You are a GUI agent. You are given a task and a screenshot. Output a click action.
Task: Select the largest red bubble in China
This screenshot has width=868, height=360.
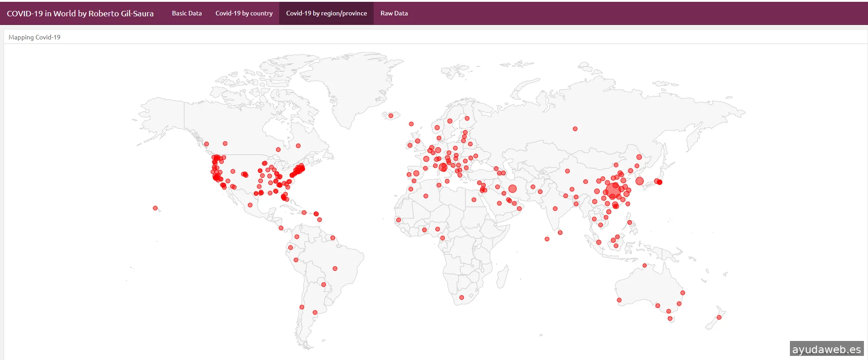coord(613,191)
